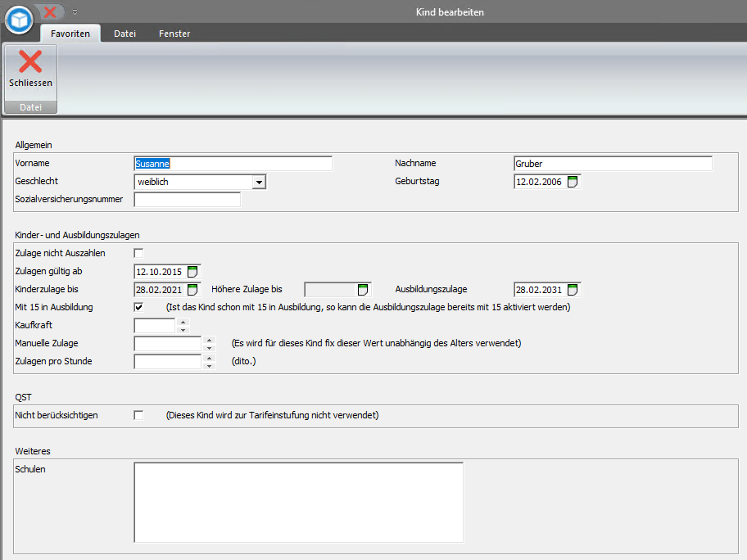
Task: Open calendar for Höhere Zulage bis
Action: [363, 290]
